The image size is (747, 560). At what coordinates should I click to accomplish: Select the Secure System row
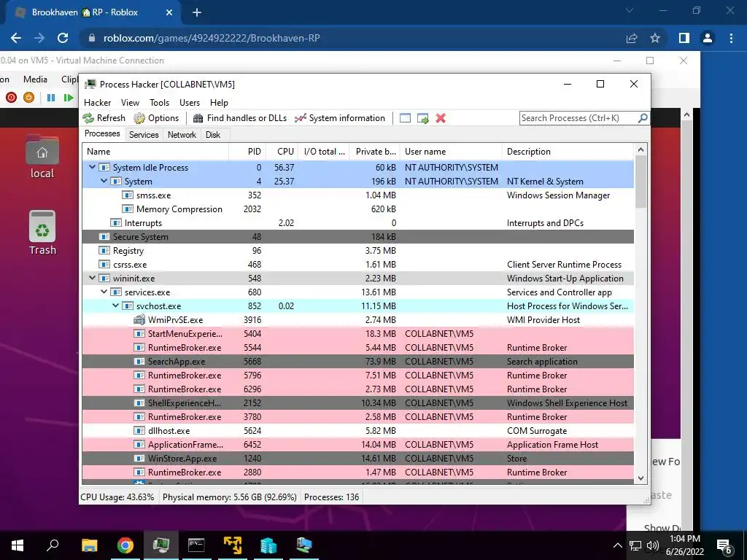coord(357,237)
